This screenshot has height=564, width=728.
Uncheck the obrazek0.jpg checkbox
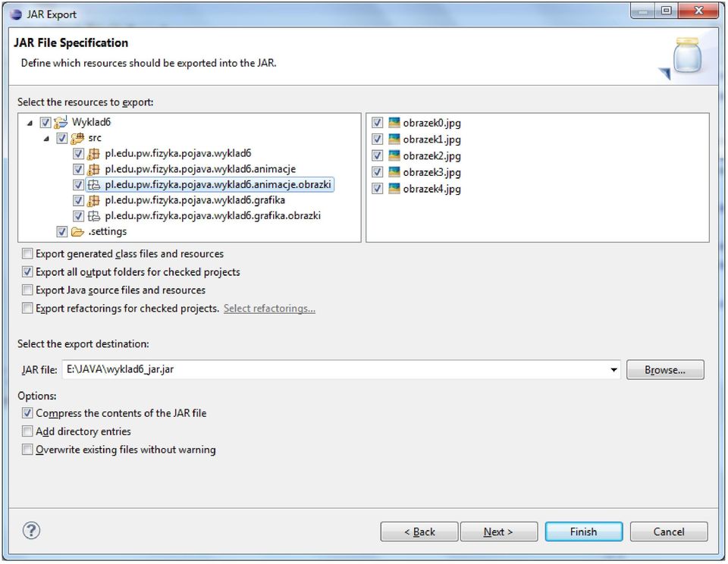tap(377, 123)
